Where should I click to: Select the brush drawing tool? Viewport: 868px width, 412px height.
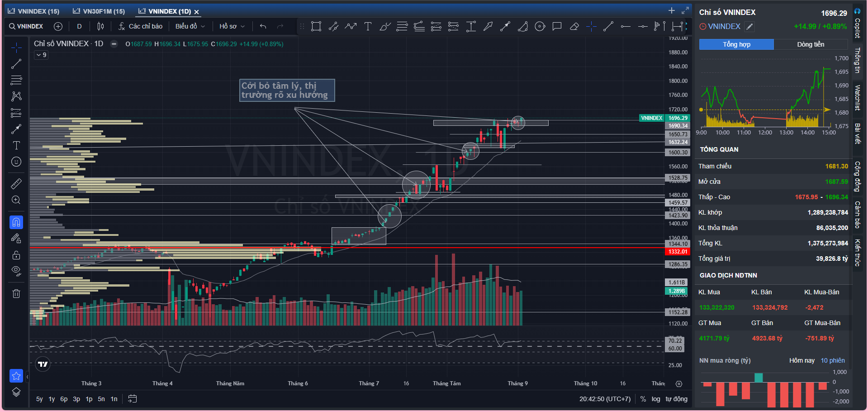[385, 26]
